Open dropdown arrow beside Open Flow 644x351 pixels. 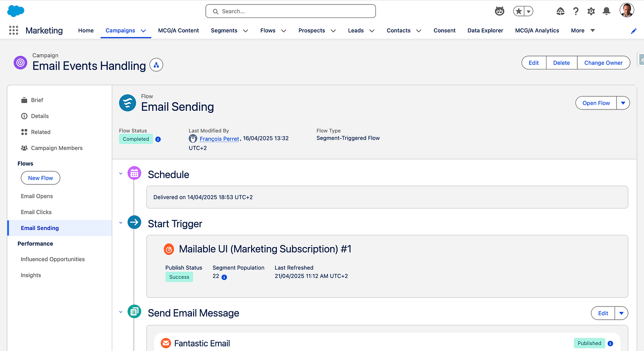pyautogui.click(x=623, y=103)
